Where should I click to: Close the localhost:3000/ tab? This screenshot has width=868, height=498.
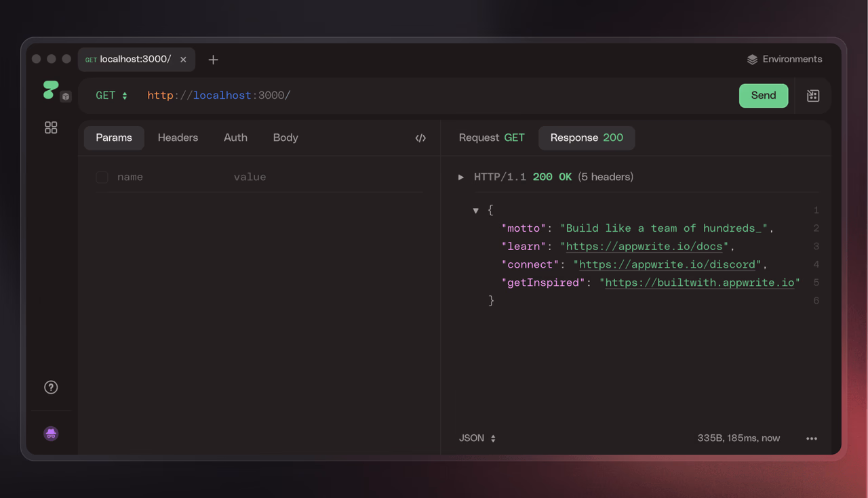(x=183, y=60)
